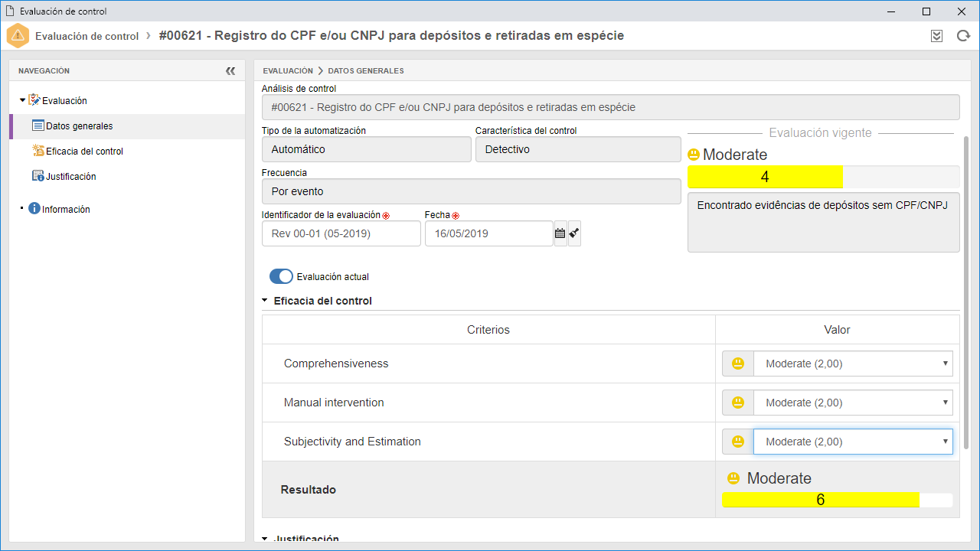Click the Evaluación breadcrumb link
980x551 pixels.
[x=288, y=70]
